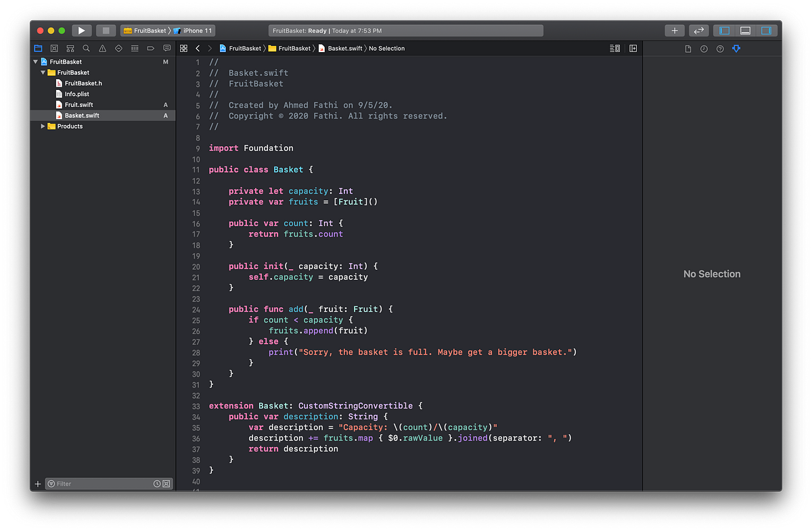Toggle the Navigator panel visibility
This screenshot has width=812, height=531.
[725, 30]
